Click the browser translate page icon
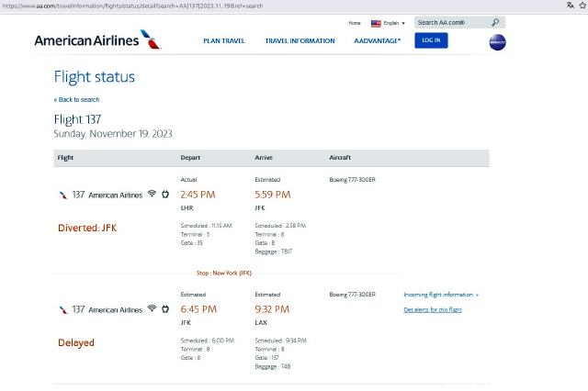Viewport: 588px width, 391px height. tap(570, 6)
